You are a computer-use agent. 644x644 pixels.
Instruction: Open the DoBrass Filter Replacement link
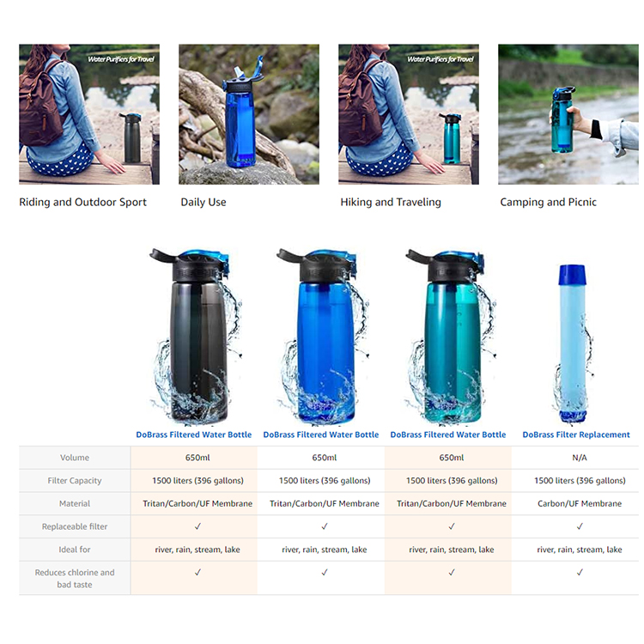576,434
